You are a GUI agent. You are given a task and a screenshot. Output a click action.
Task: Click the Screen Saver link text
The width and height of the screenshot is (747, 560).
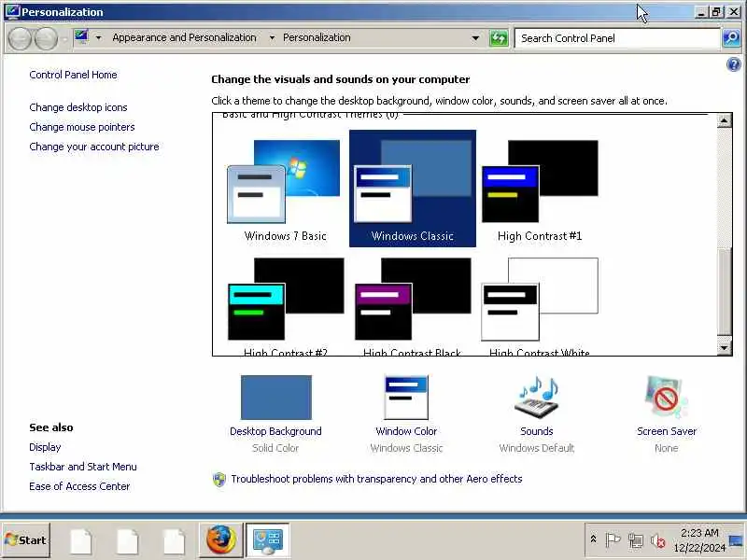coord(667,431)
